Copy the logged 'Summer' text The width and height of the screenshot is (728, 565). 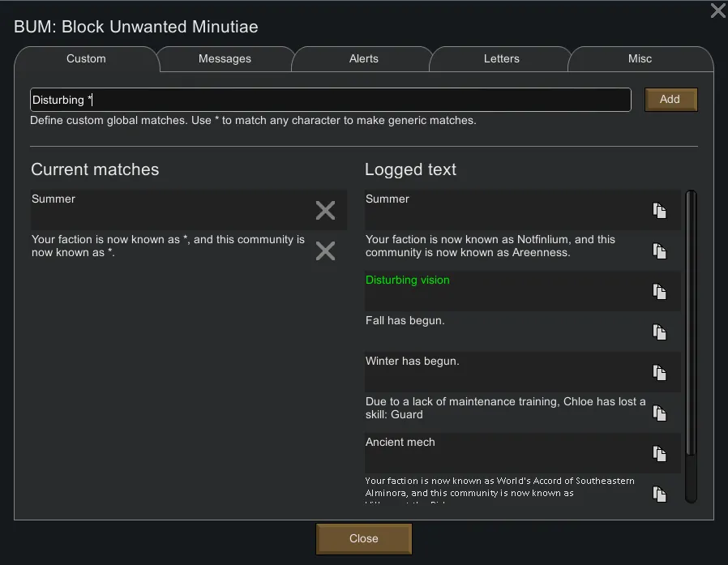click(660, 211)
